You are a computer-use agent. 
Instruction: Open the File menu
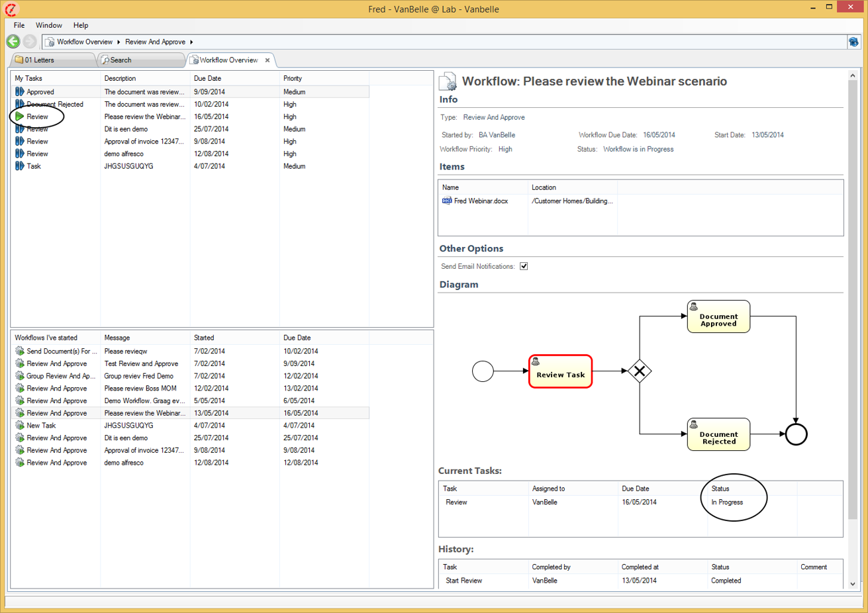(19, 25)
